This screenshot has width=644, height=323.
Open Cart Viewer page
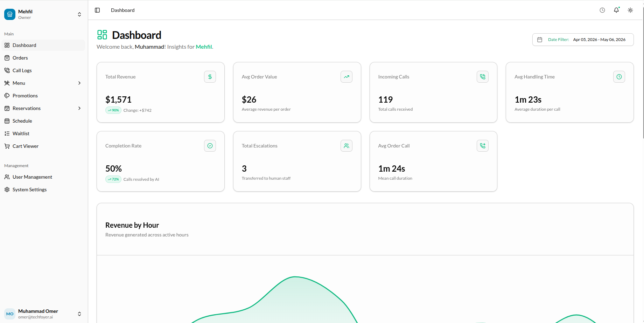coord(44,146)
